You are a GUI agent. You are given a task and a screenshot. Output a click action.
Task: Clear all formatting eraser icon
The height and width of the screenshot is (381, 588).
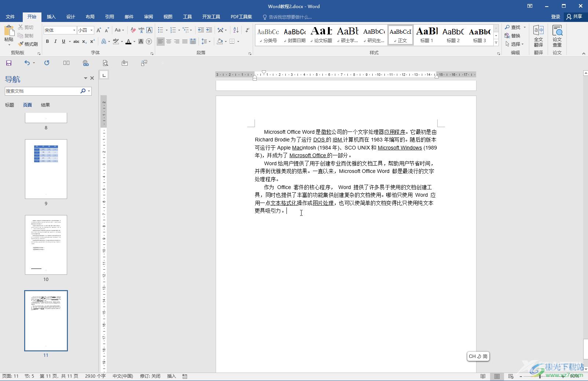(x=133, y=30)
